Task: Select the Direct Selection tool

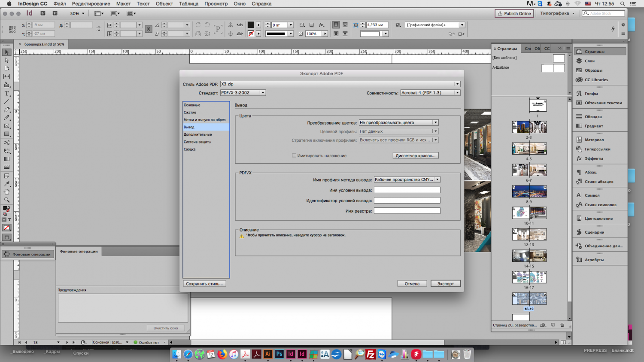Action: pyautogui.click(x=6, y=60)
